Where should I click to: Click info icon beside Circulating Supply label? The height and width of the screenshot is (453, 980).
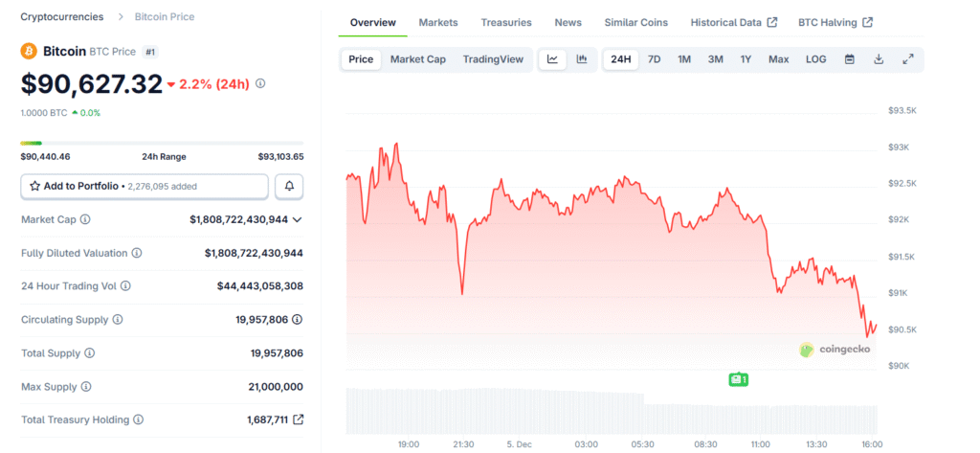[118, 320]
